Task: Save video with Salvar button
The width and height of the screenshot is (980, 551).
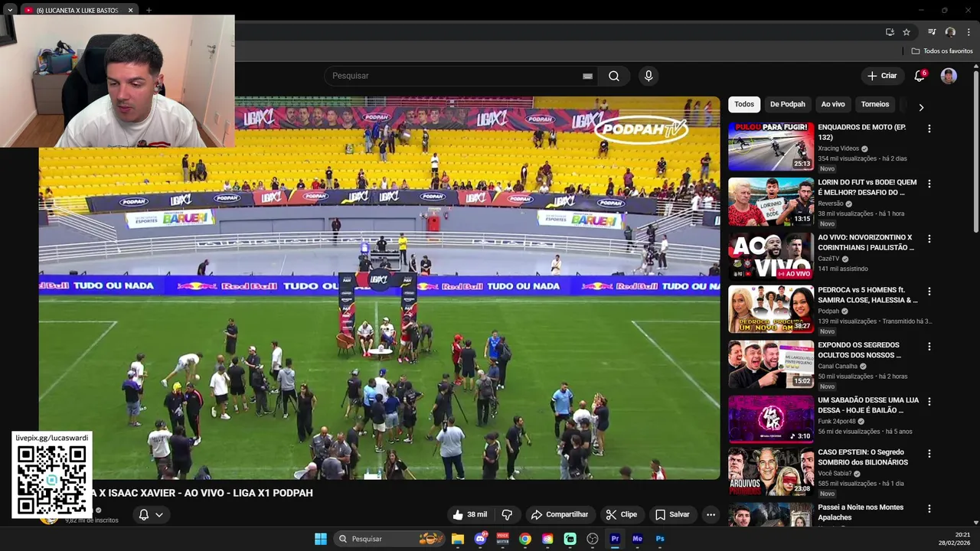Action: [672, 514]
